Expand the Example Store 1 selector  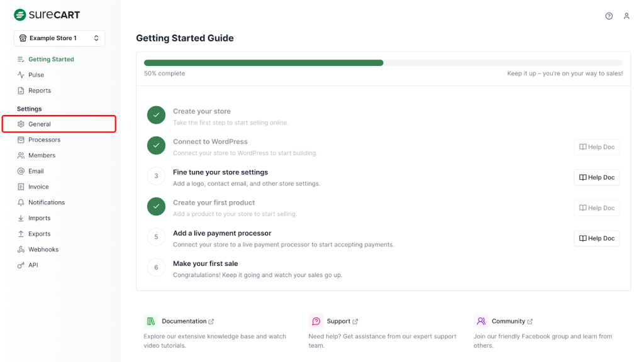[x=59, y=38]
